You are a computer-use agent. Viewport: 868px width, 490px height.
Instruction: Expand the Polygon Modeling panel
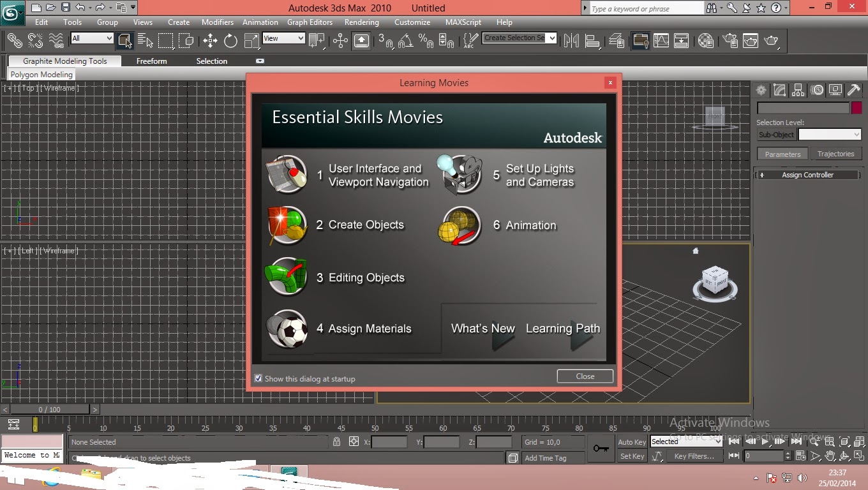(x=41, y=75)
